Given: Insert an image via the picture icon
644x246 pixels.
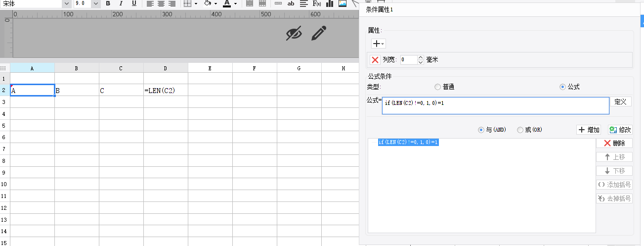Looking at the screenshot, I should [343, 3].
